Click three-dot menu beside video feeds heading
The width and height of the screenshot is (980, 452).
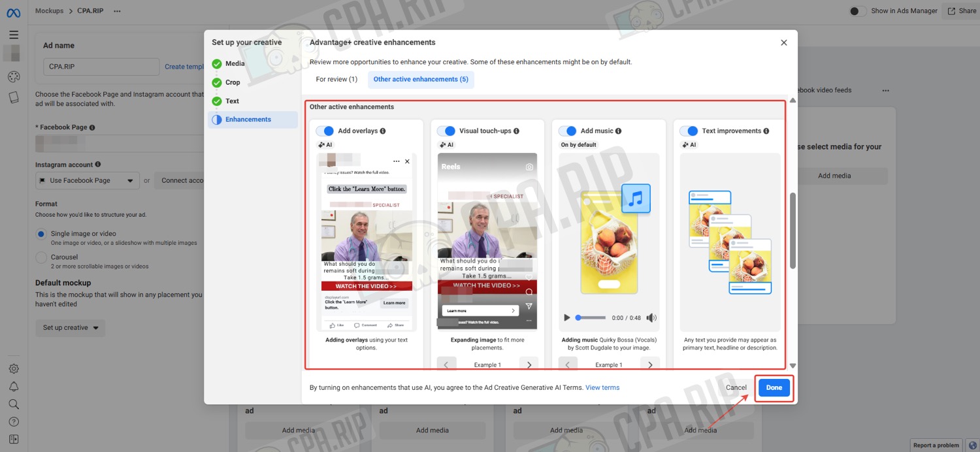[886, 91]
